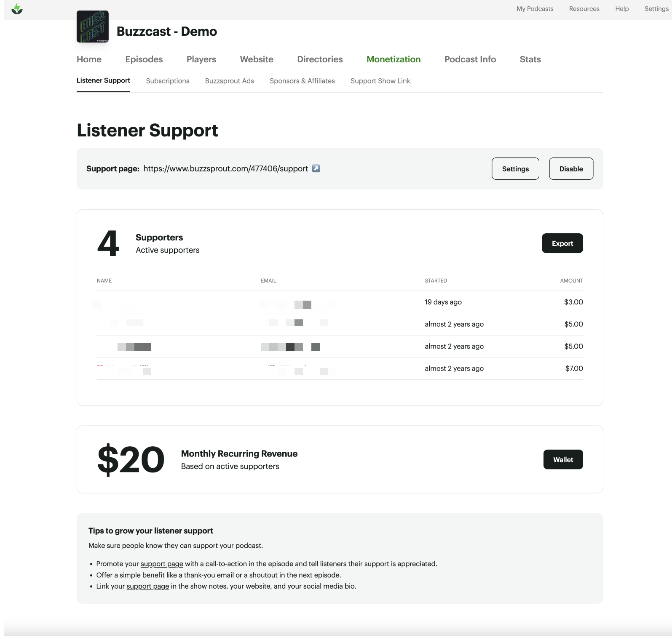This screenshot has height=640, width=672.
Task: Click Help in the top navigation
Action: pyautogui.click(x=621, y=9)
